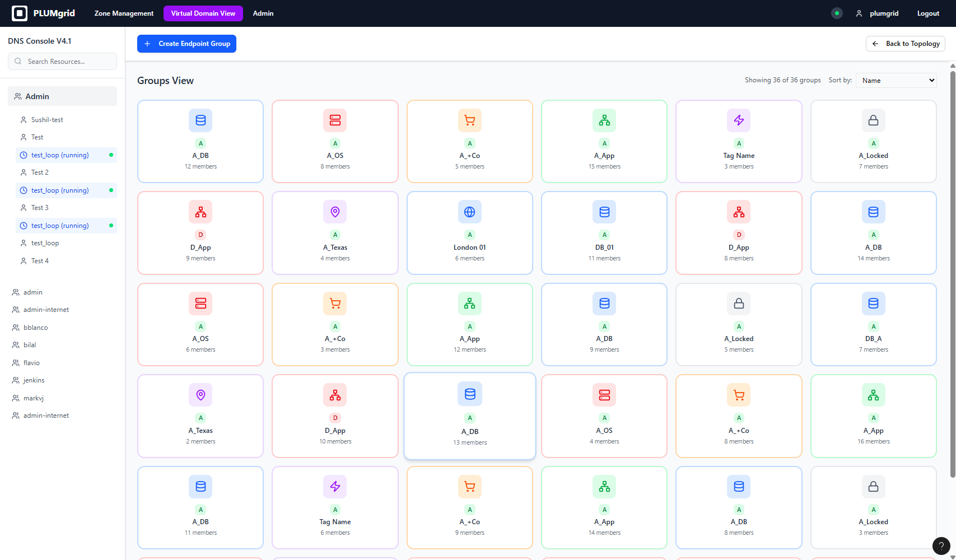Open the Sort by Name dropdown
The height and width of the screenshot is (560, 956).
pos(896,81)
